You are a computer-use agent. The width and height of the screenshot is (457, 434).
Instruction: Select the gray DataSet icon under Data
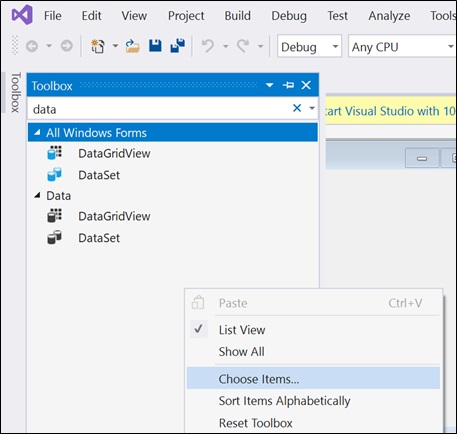coord(55,237)
